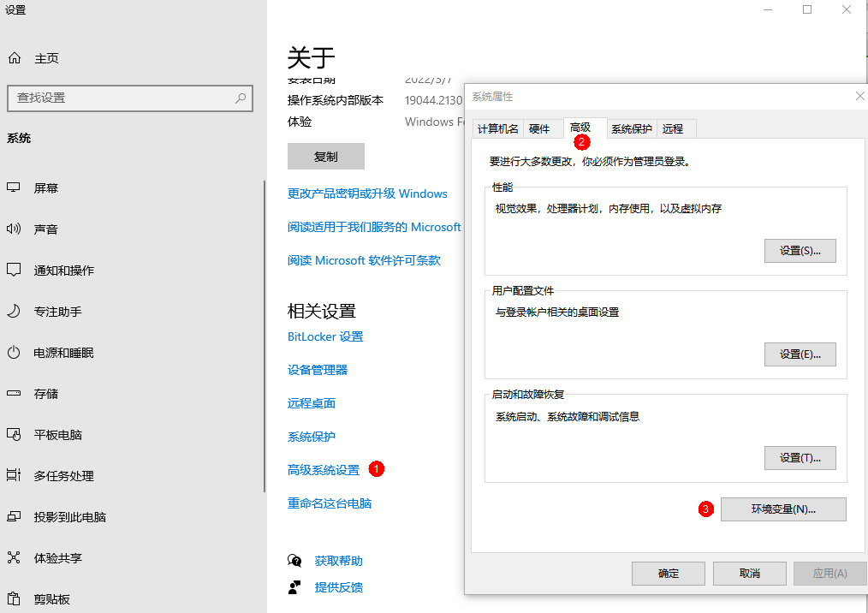Open the 声音 (Sound) settings icon
The image size is (868, 613).
pyautogui.click(x=17, y=229)
